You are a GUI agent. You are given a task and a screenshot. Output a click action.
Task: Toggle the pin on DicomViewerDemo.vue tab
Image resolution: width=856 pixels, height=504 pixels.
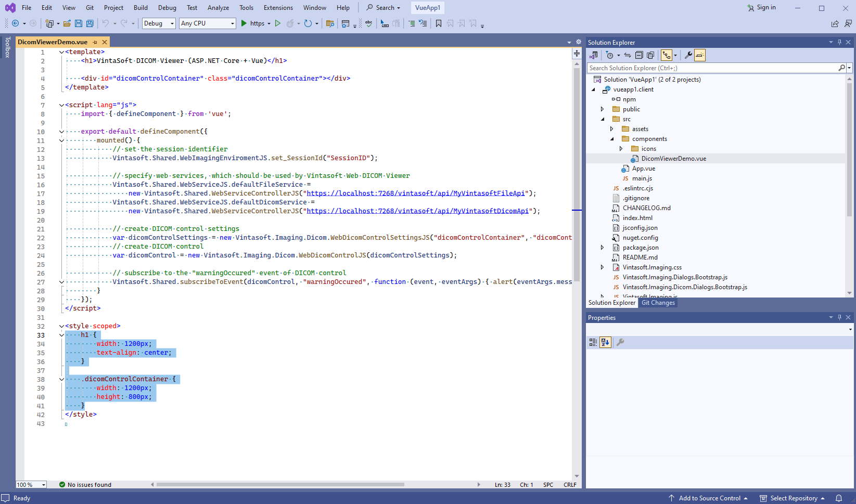point(95,42)
